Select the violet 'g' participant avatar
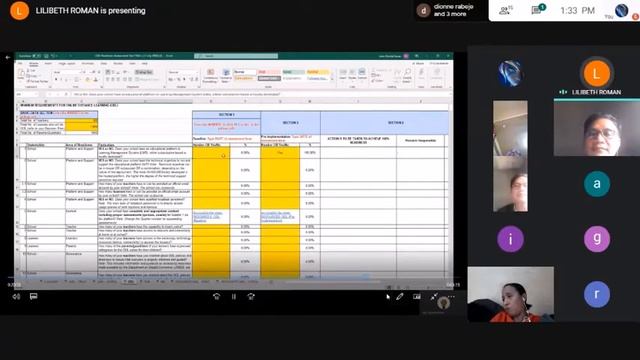 coord(597,239)
